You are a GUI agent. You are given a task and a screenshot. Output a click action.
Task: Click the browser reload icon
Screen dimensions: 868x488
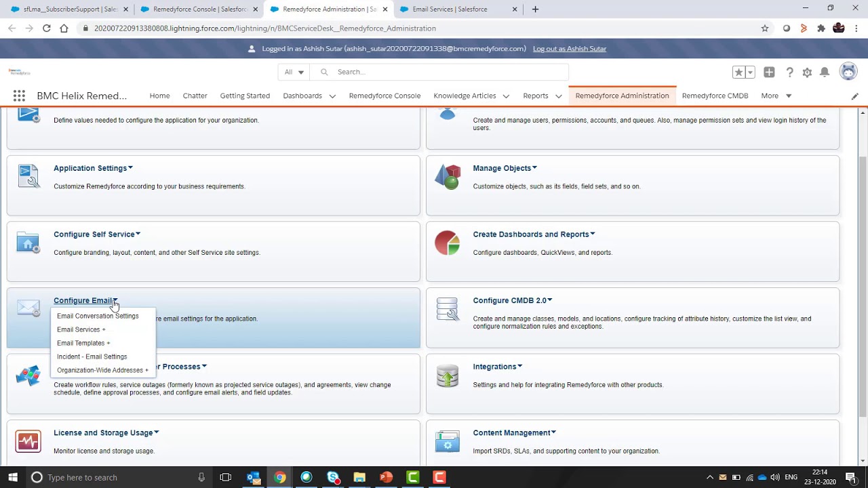click(46, 28)
